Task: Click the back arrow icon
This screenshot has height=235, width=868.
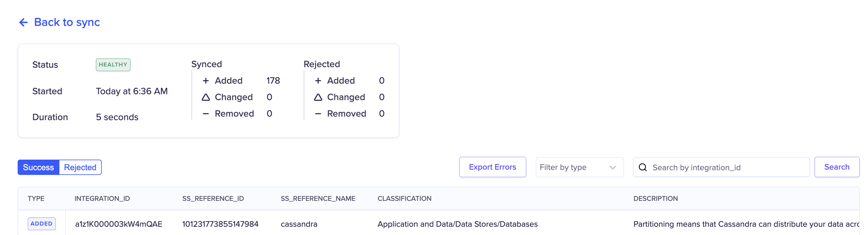Action: coord(23,22)
